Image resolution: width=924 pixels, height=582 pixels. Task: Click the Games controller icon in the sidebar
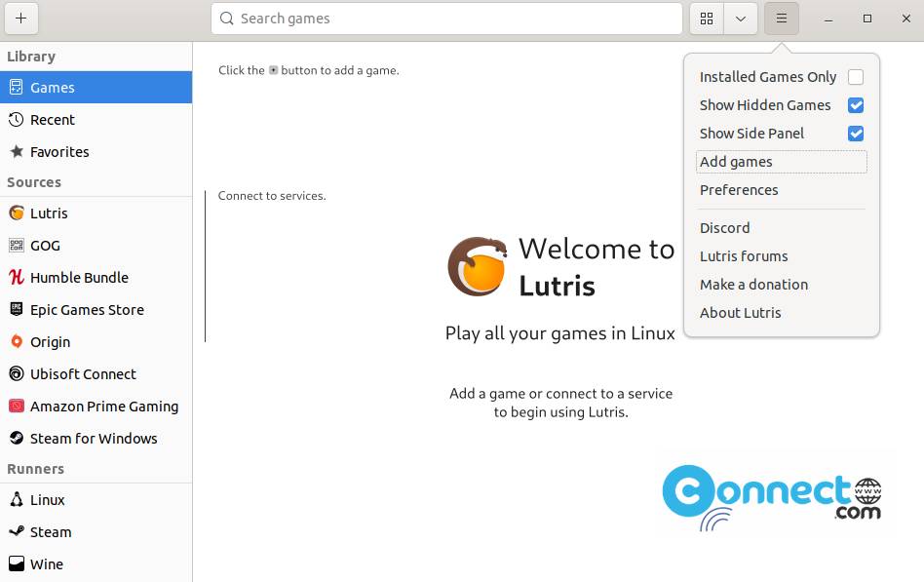point(17,88)
